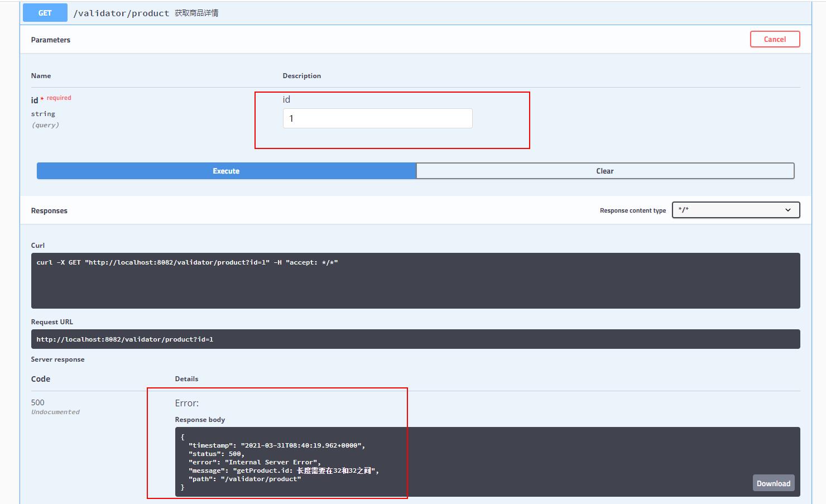This screenshot has height=504, width=826.
Task: Click the blue GET method badge
Action: (45, 13)
